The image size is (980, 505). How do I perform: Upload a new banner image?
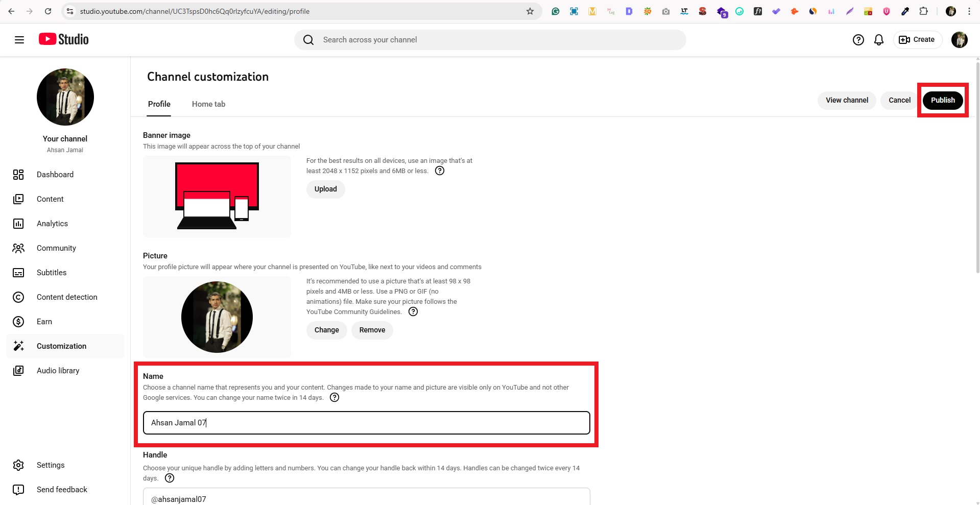(x=325, y=189)
